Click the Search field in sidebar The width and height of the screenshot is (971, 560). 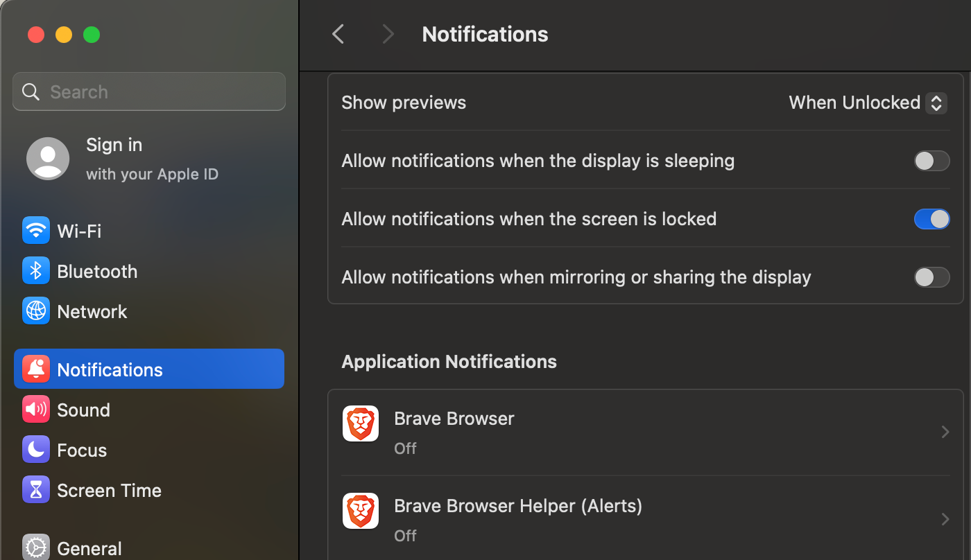149,92
